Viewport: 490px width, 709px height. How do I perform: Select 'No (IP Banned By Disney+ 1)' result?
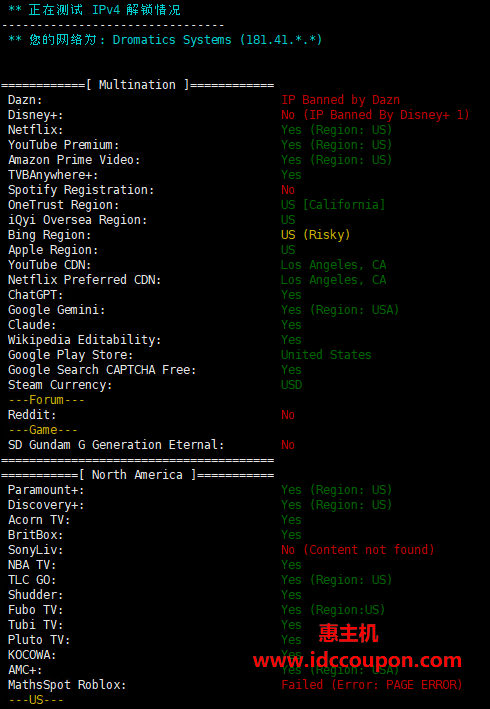(x=376, y=115)
